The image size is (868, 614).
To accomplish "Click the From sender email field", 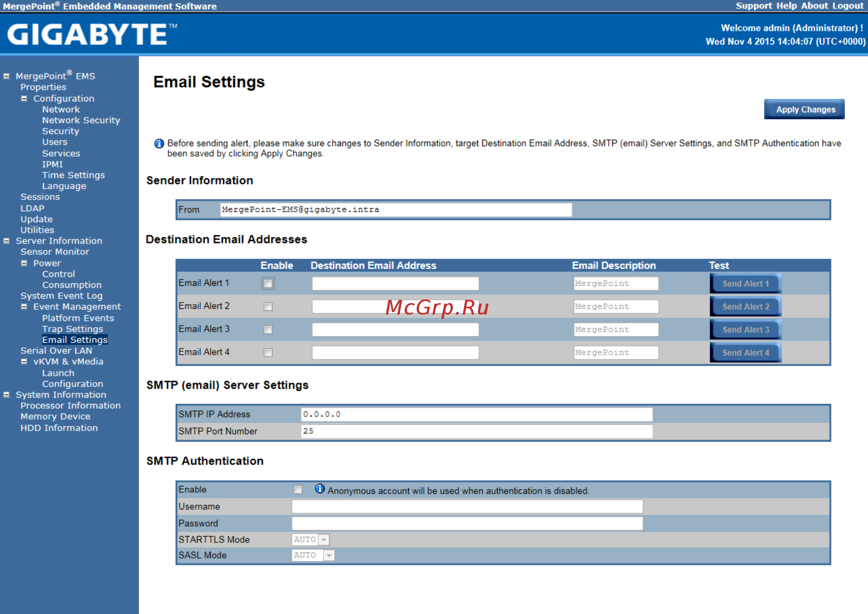I will (396, 210).
